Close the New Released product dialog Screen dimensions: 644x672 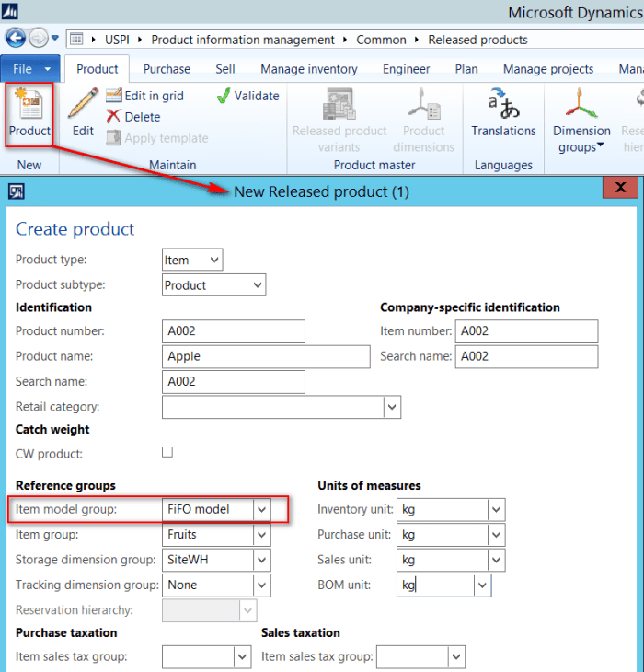tap(620, 187)
